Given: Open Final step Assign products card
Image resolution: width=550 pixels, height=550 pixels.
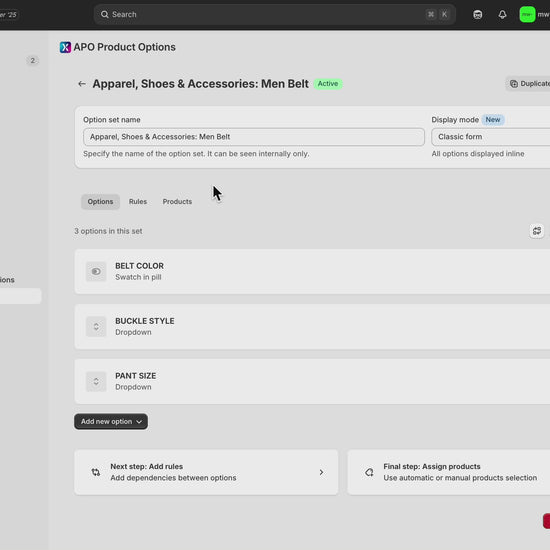Looking at the screenshot, I should click(449, 472).
